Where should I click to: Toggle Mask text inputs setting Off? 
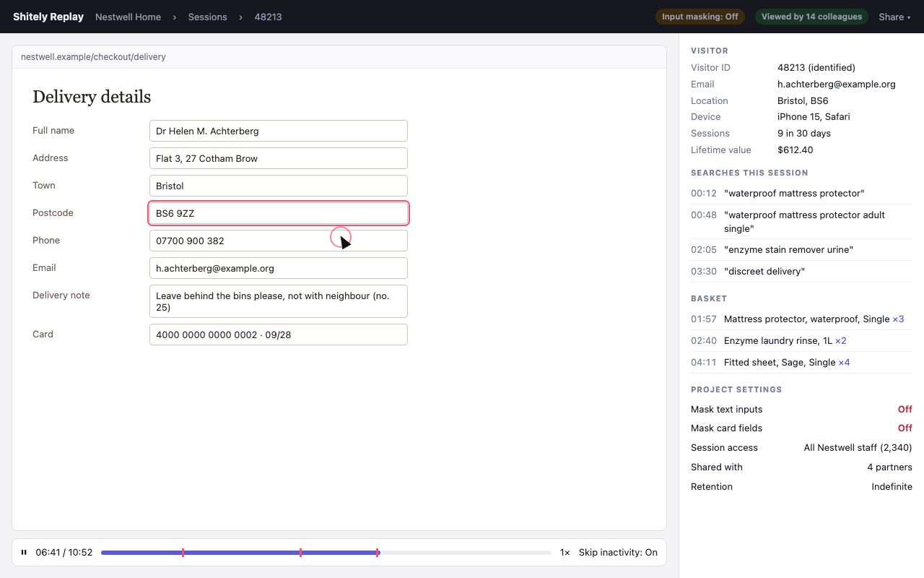tap(905, 409)
